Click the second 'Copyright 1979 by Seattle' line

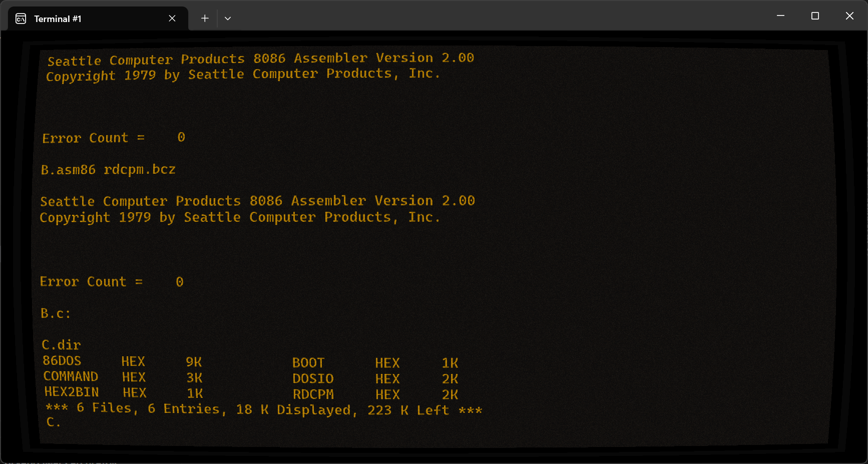240,217
